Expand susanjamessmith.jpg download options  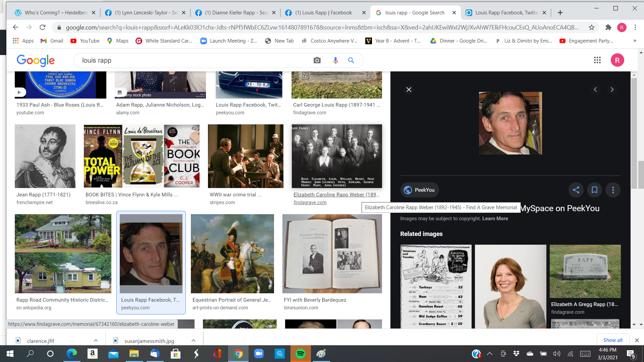[x=194, y=341]
